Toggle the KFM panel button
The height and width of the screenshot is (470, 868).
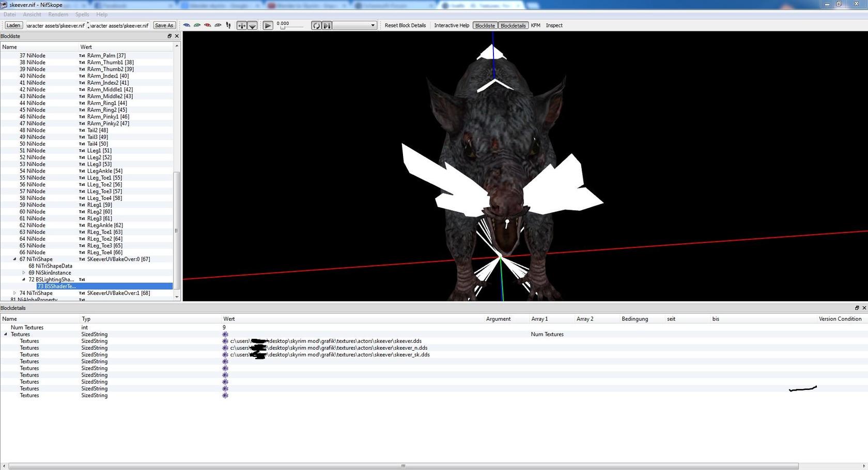(x=535, y=25)
